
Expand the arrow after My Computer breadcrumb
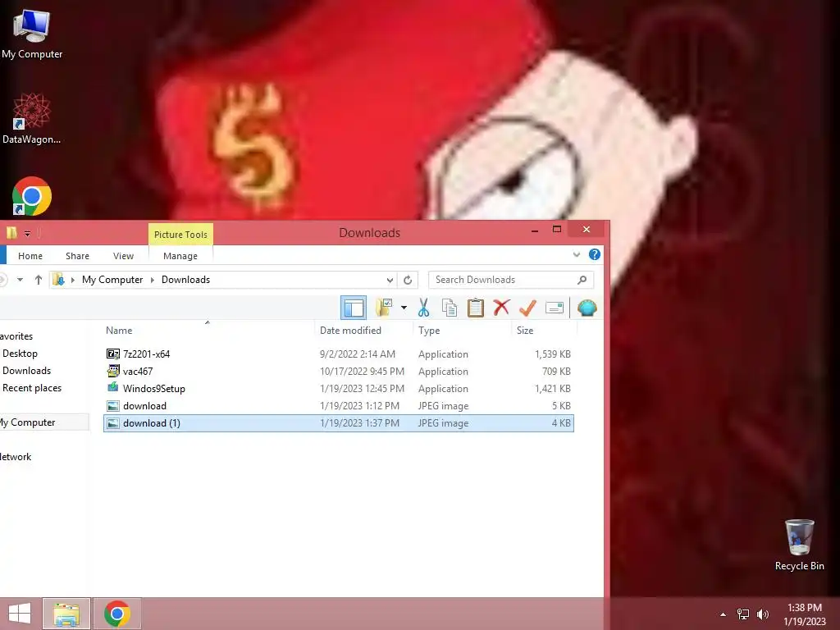click(x=152, y=280)
